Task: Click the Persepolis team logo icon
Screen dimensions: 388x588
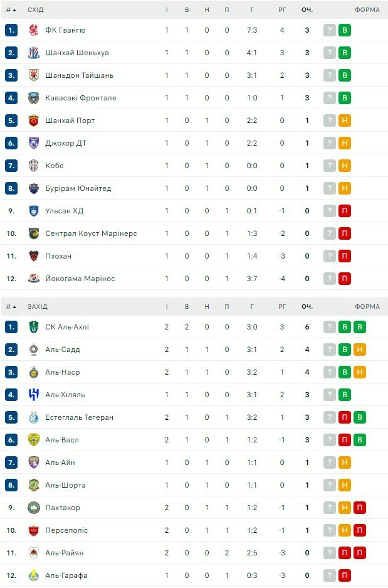Action: pos(34,530)
